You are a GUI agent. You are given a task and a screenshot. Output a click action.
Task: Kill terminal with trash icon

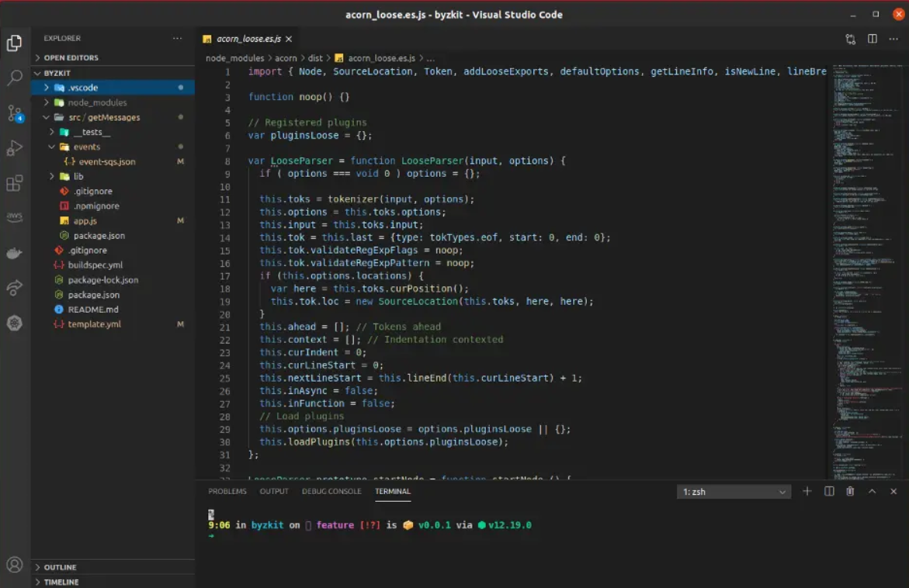pos(850,491)
